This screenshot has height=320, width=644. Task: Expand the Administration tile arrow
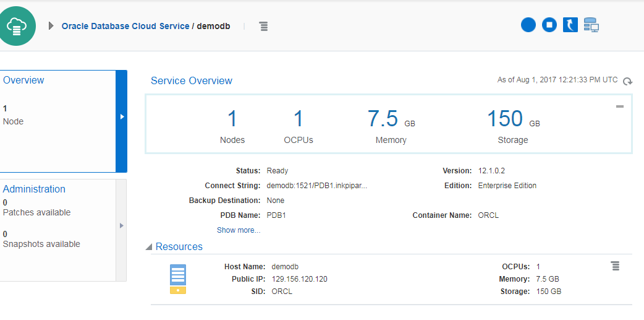tap(122, 226)
